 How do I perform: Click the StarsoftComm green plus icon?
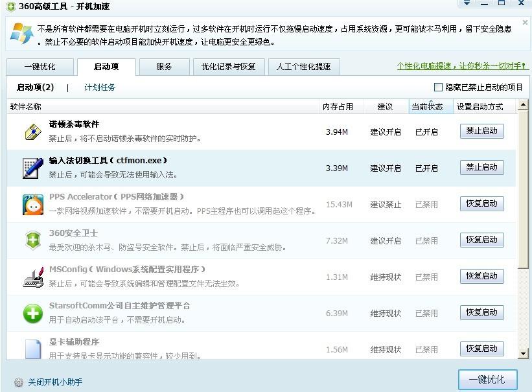33,313
